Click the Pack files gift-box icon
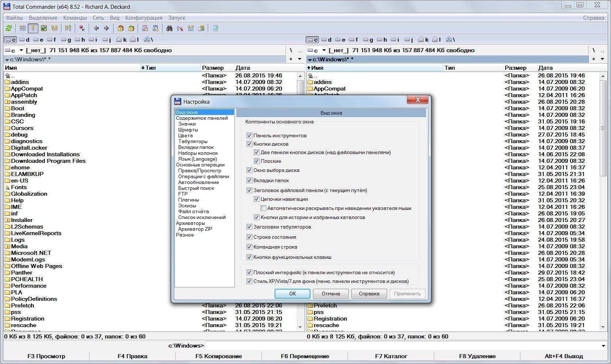 (121, 28)
